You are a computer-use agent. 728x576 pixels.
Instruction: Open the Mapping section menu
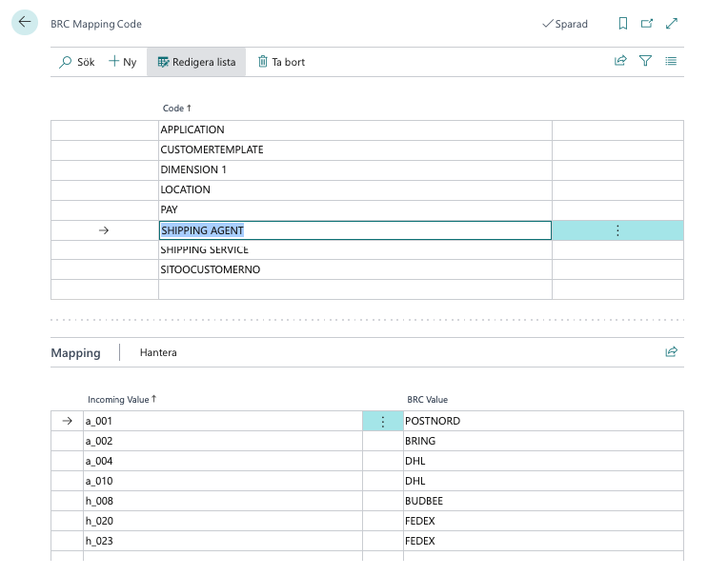click(75, 352)
